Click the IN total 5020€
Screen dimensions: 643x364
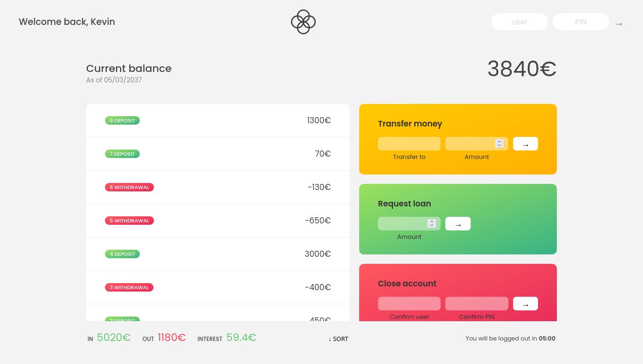tap(113, 338)
